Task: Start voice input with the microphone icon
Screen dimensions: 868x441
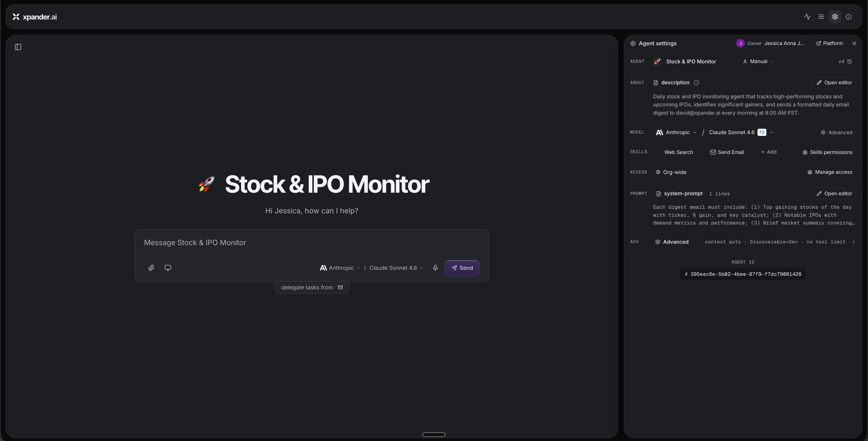Action: [x=435, y=268]
